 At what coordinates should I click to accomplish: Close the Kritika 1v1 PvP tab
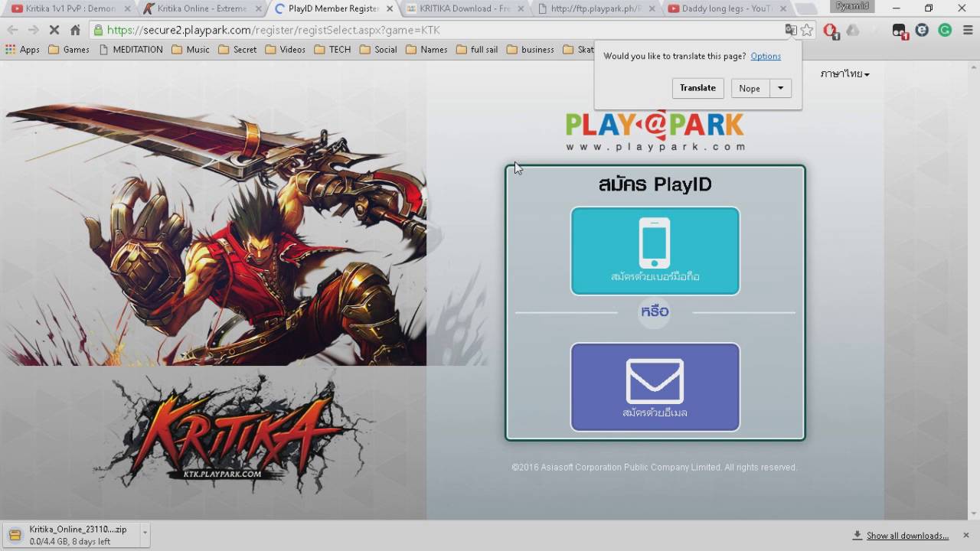127,9
